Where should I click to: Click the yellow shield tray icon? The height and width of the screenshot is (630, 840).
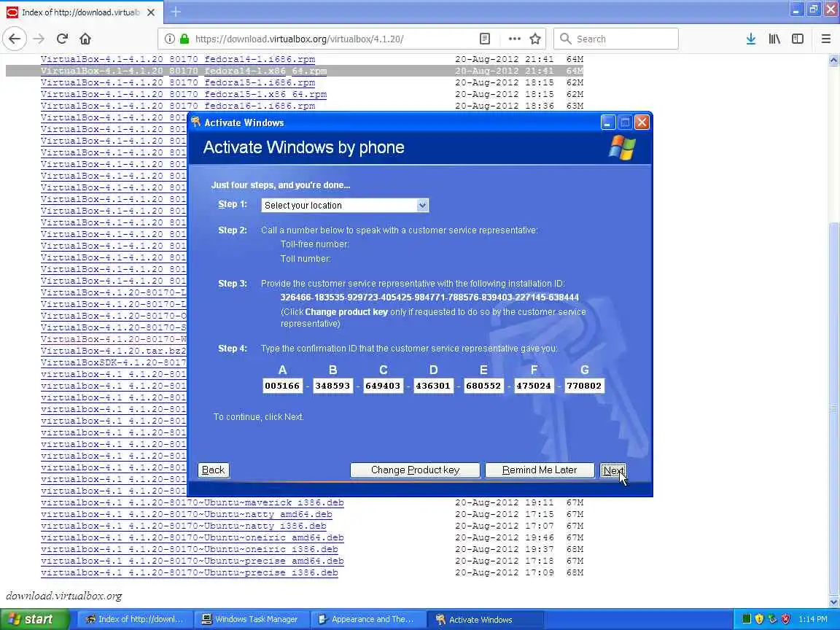coord(759,619)
